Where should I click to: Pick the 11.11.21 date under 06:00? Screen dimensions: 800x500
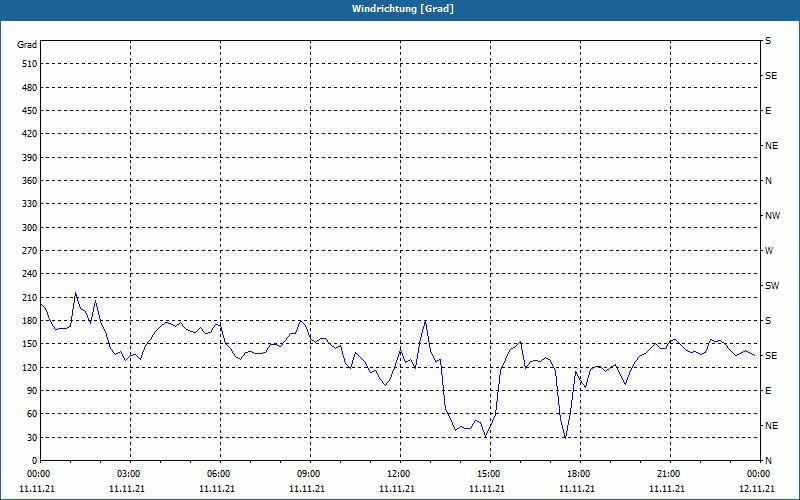[217, 489]
